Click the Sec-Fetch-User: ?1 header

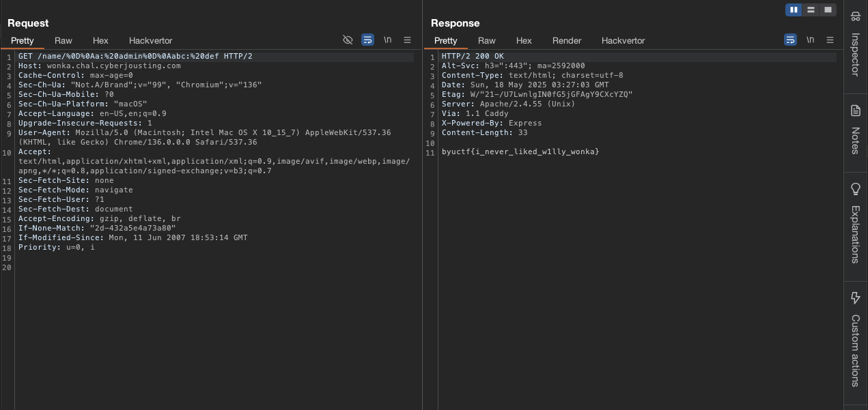pyautogui.click(x=61, y=200)
